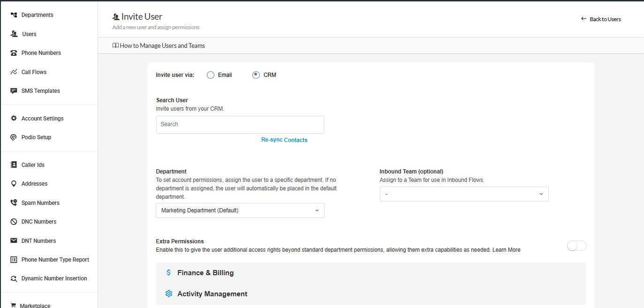Click the SMS Templates message icon
Screen dimensions: 644x308
pos(14,91)
